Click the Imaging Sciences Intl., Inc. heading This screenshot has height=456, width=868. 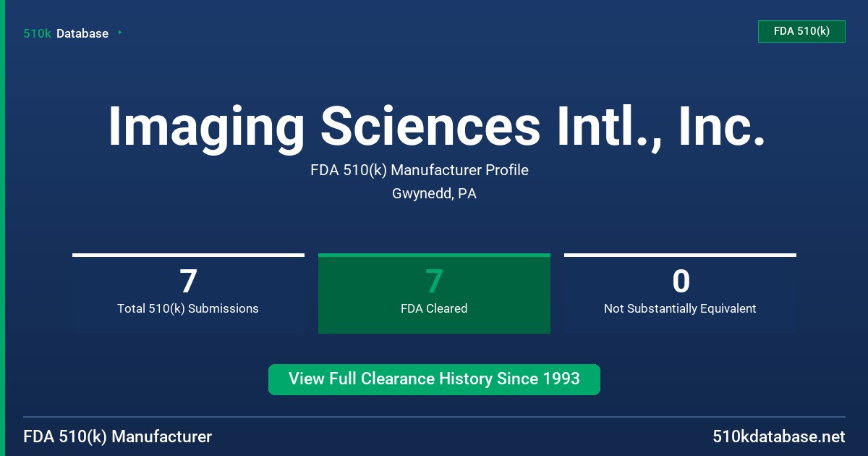(x=437, y=127)
